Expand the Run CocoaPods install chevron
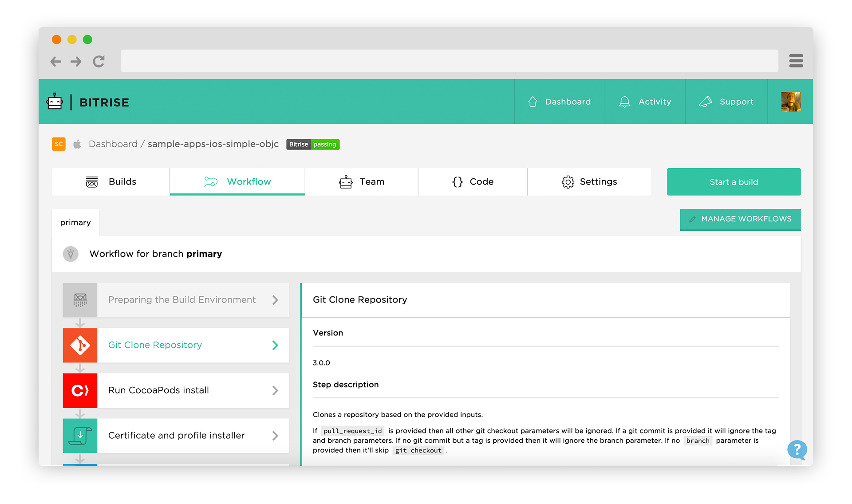Image resolution: width=852 pixels, height=504 pixels. click(275, 390)
